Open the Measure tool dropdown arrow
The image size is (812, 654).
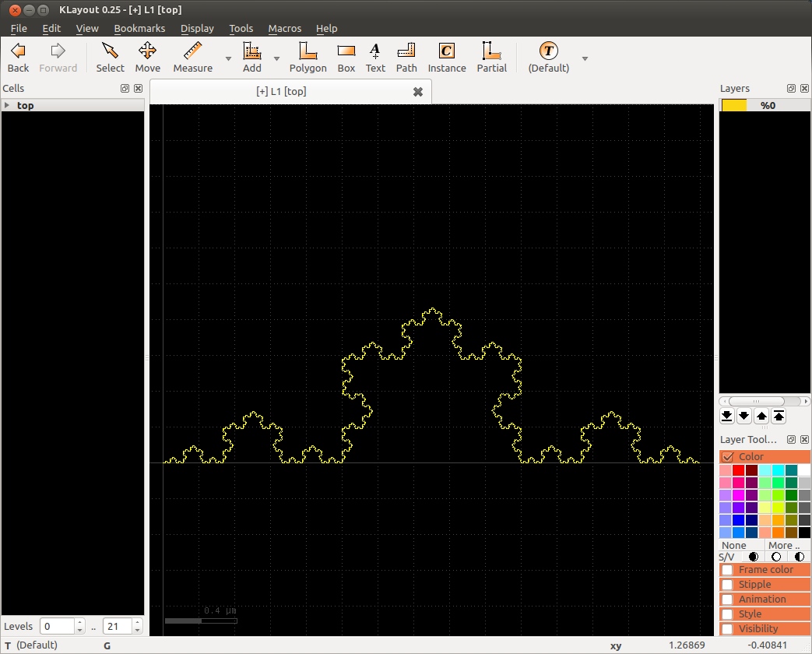(x=228, y=58)
